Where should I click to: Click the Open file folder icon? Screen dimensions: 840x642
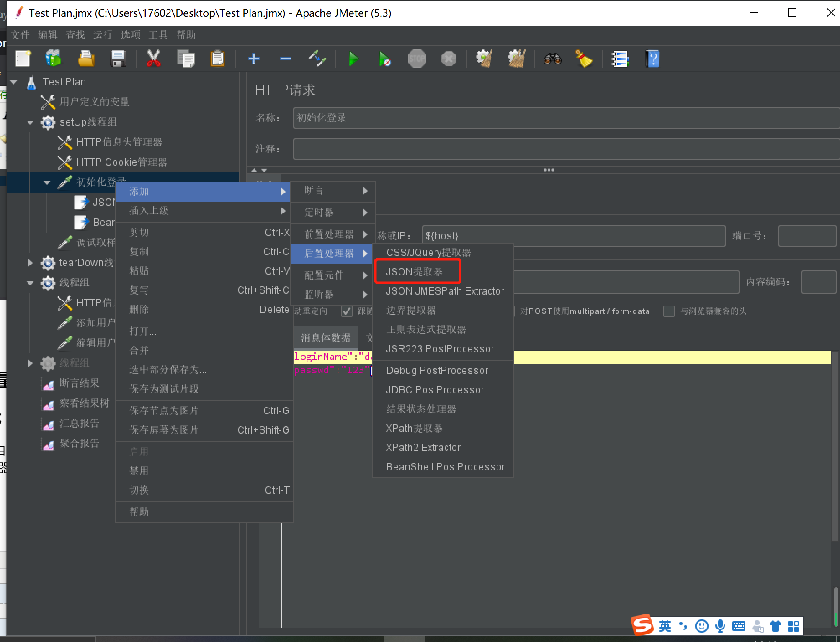[x=86, y=59]
